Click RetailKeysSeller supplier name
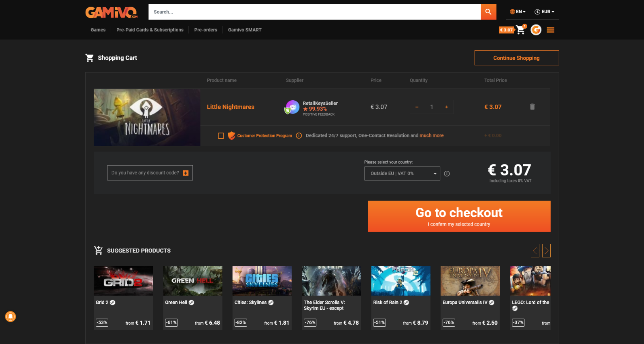This screenshot has width=644, height=344. (x=320, y=103)
